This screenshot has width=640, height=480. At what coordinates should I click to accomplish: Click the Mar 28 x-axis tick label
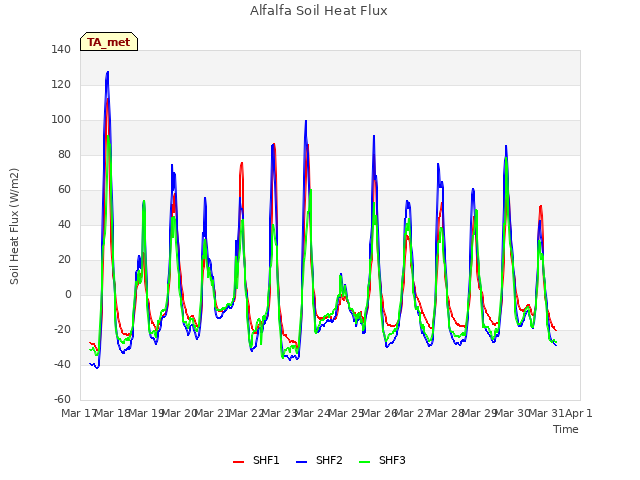click(446, 413)
